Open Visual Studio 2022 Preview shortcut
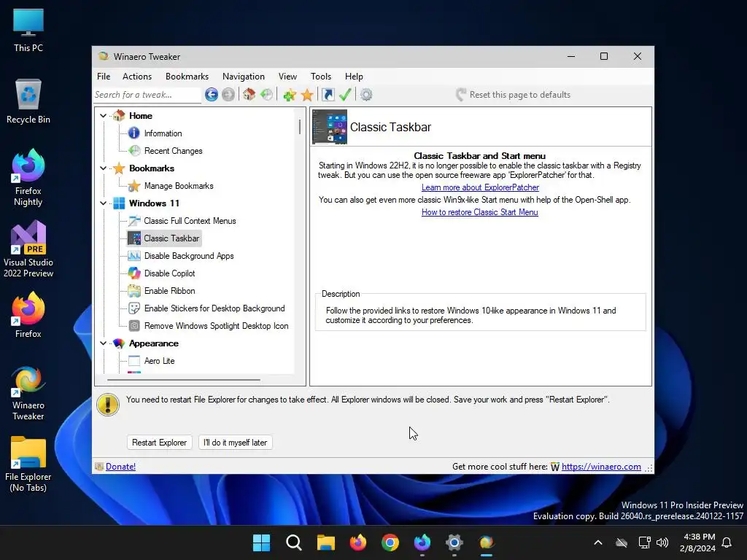 [x=28, y=249]
